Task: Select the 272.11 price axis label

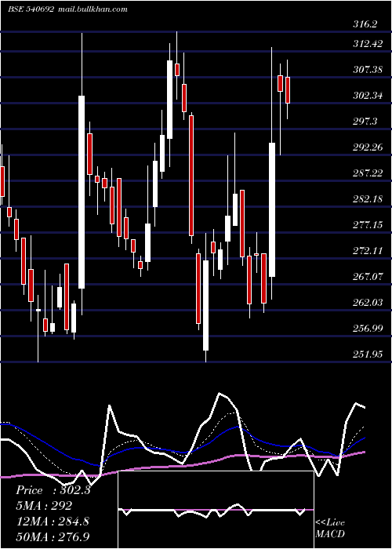Action: [x=368, y=251]
